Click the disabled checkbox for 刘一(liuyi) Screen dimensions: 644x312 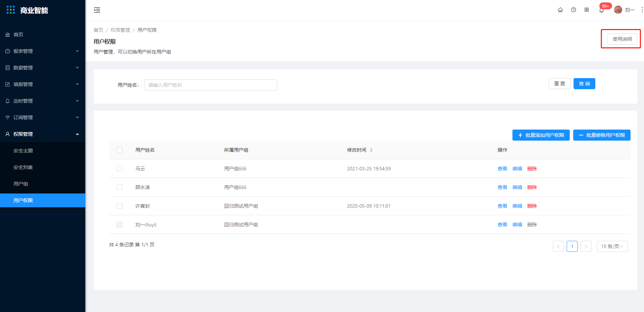[119, 225]
